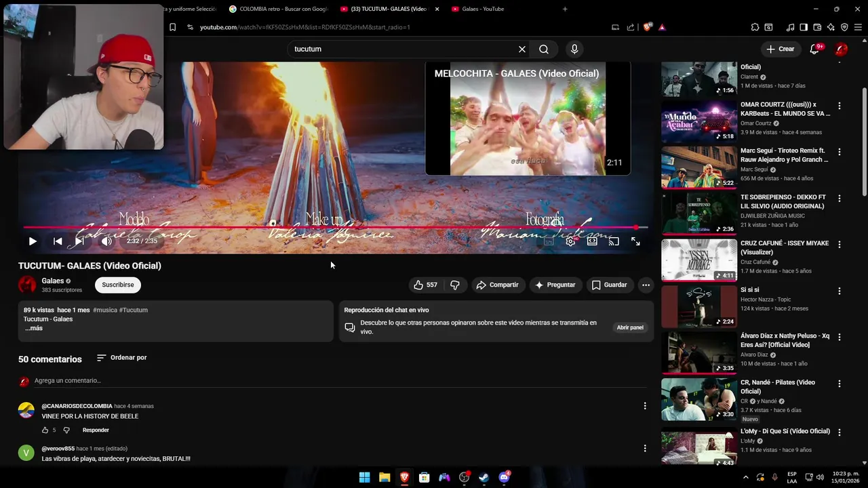The image size is (868, 488).
Task: Open the Galaes channel avatar
Action: [27, 285]
